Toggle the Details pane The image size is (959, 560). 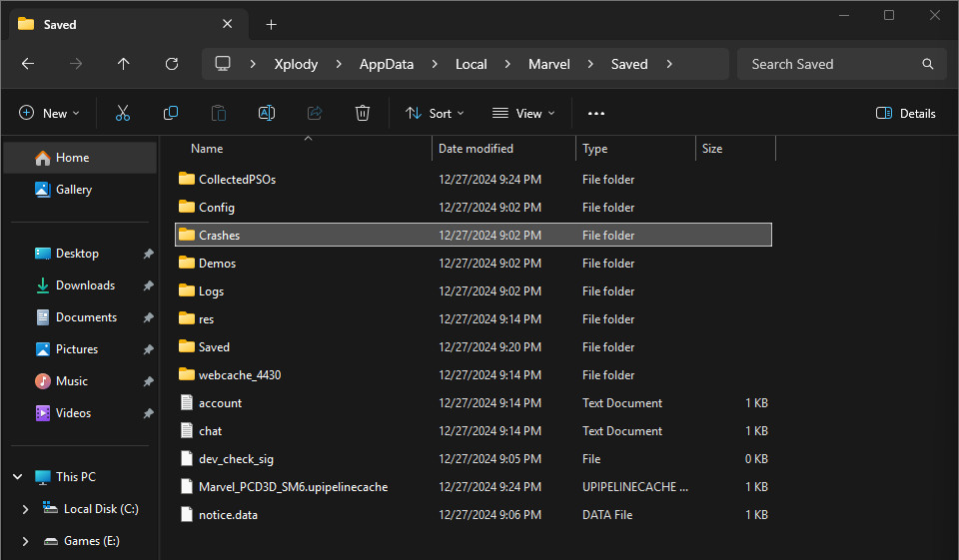click(905, 114)
